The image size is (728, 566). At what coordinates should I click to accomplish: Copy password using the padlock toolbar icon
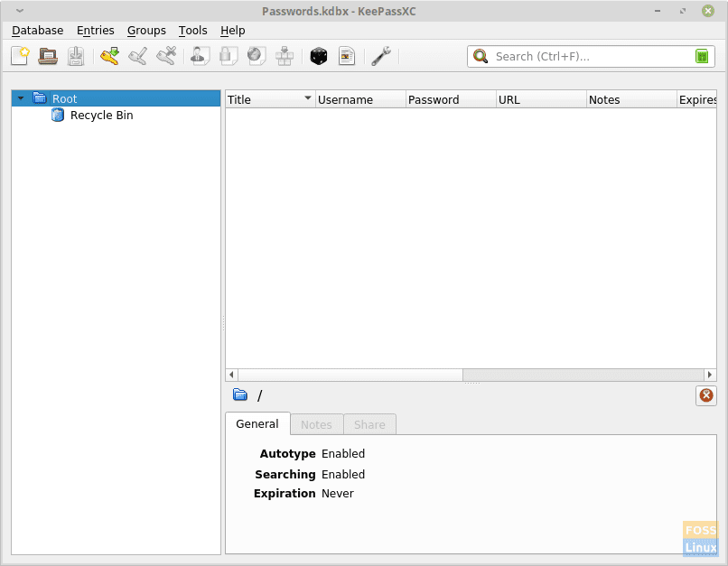pos(227,55)
